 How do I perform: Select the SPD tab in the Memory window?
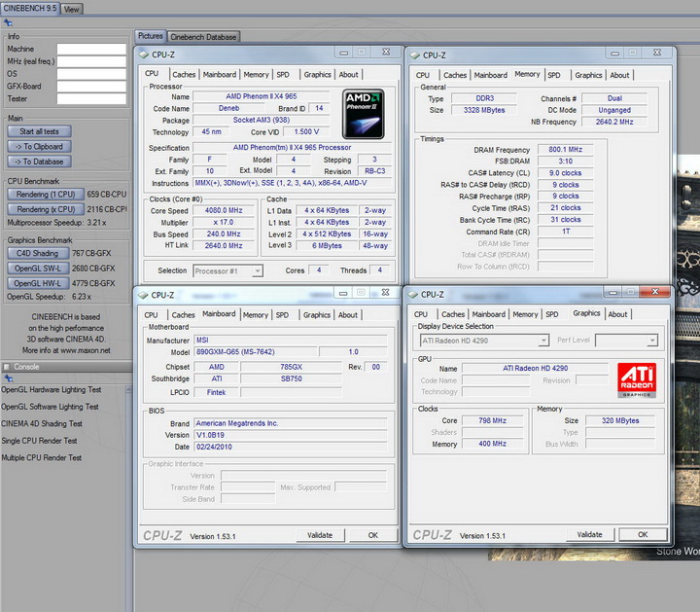[x=553, y=75]
